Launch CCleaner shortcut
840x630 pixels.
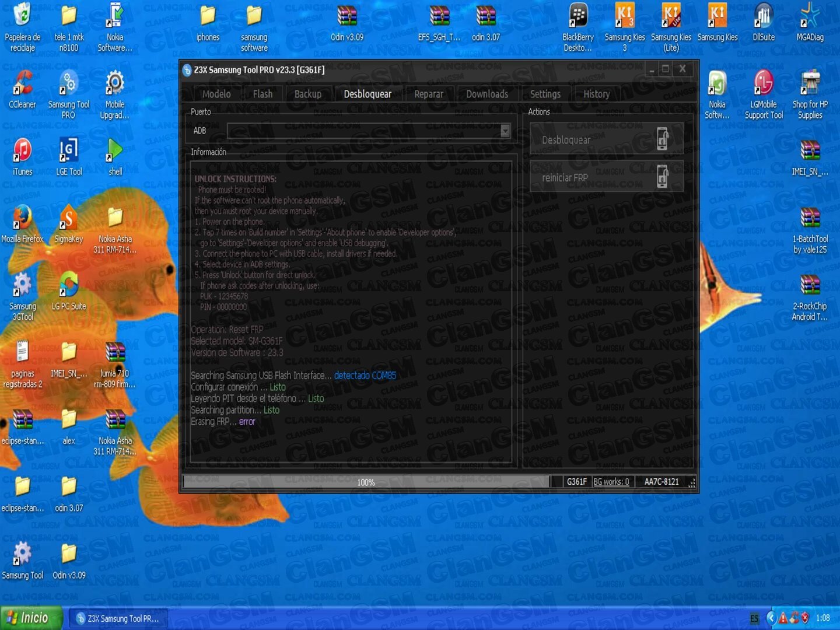click(22, 90)
